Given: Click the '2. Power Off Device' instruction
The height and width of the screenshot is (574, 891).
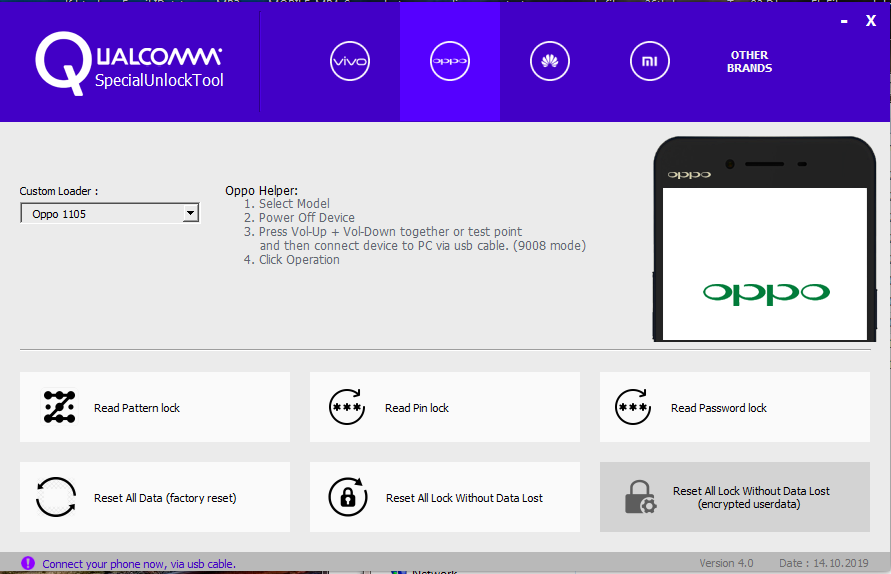Looking at the screenshot, I should (x=299, y=218).
